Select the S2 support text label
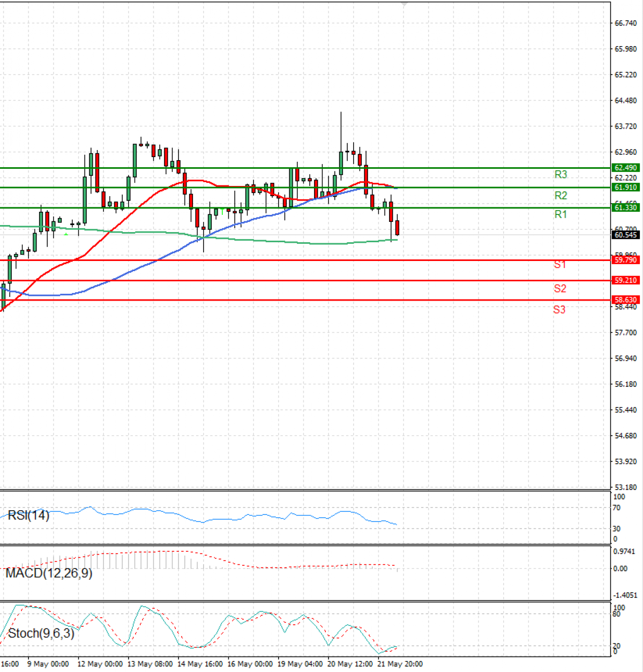The height and width of the screenshot is (672, 643). 559,289
